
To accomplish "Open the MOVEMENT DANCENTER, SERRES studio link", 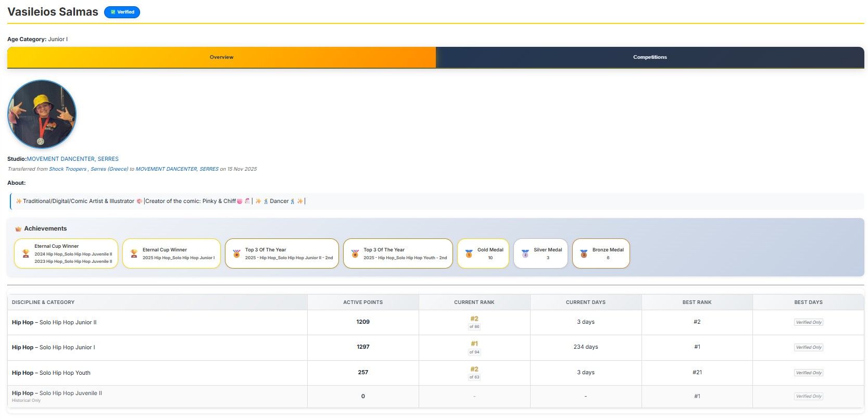I will (72, 159).
